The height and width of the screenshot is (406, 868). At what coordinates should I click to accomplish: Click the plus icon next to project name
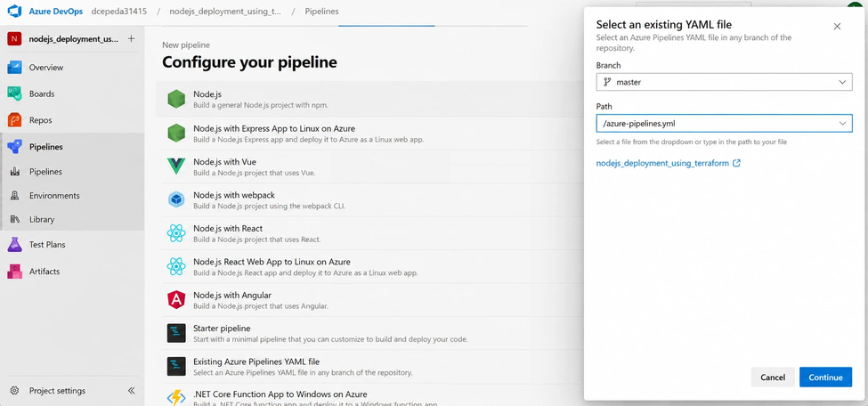[131, 39]
